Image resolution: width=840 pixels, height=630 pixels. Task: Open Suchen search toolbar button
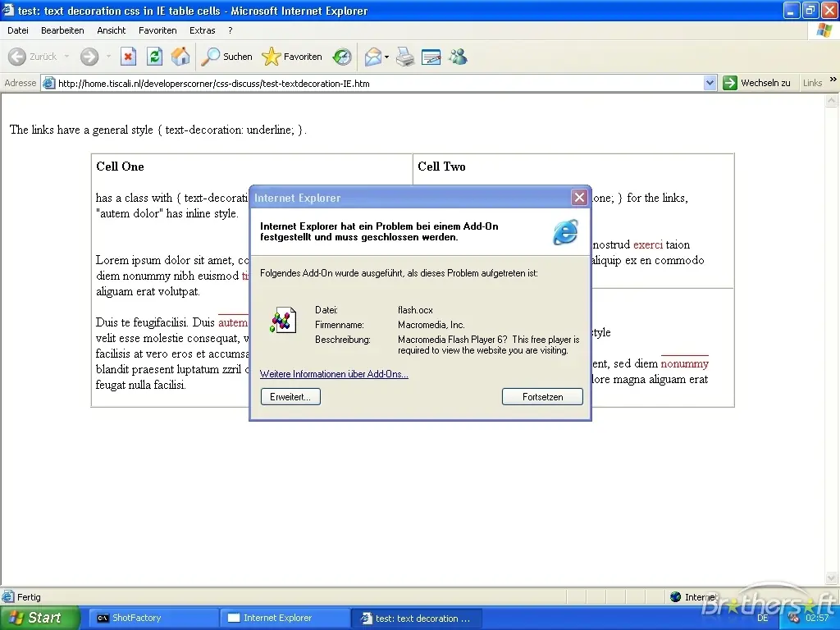[x=226, y=57]
